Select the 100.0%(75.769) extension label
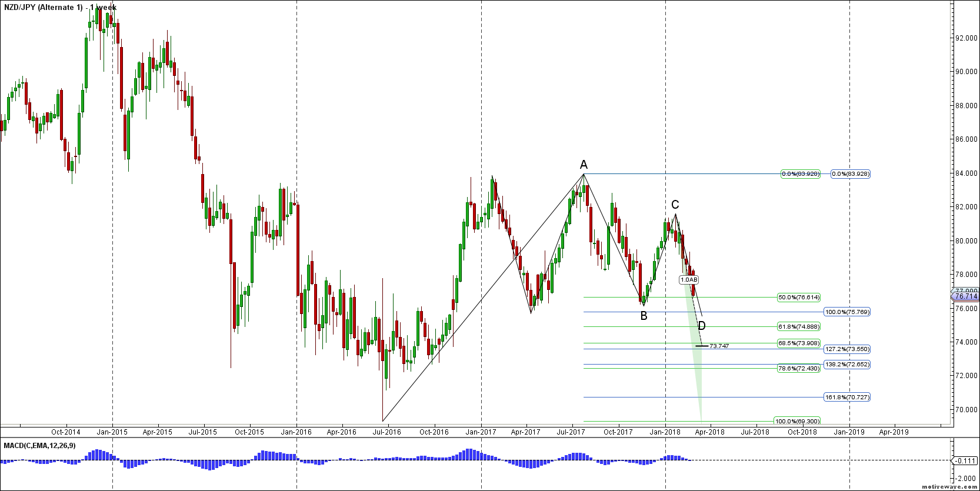This screenshot has height=491, width=980. (x=846, y=312)
